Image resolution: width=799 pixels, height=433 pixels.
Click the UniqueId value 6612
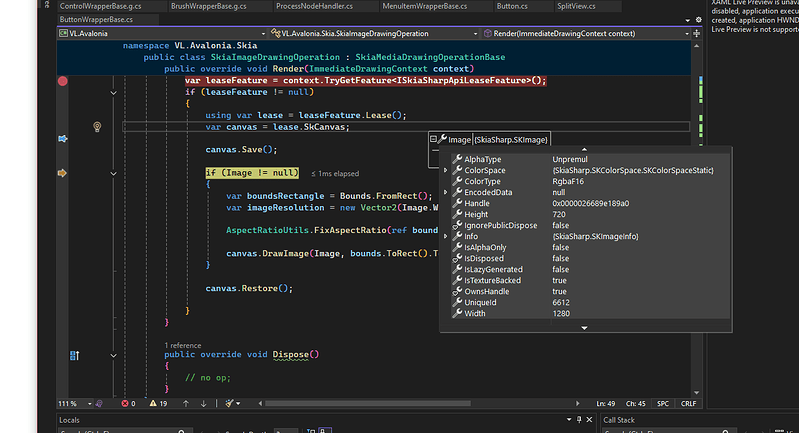tap(561, 303)
